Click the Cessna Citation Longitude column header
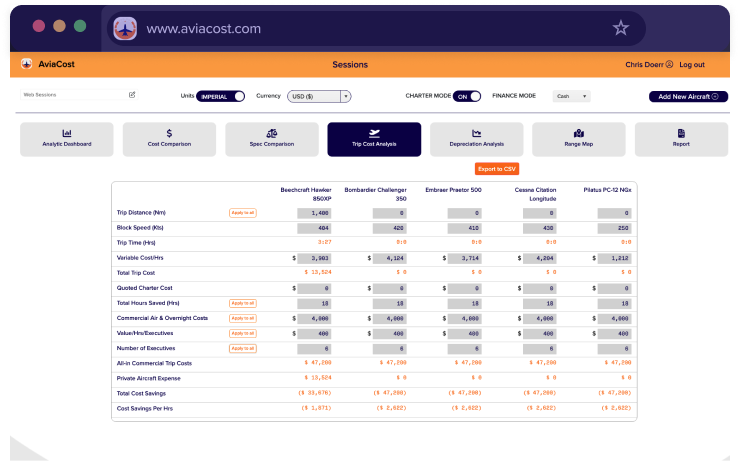This screenshot has width=740, height=461. pos(535,194)
